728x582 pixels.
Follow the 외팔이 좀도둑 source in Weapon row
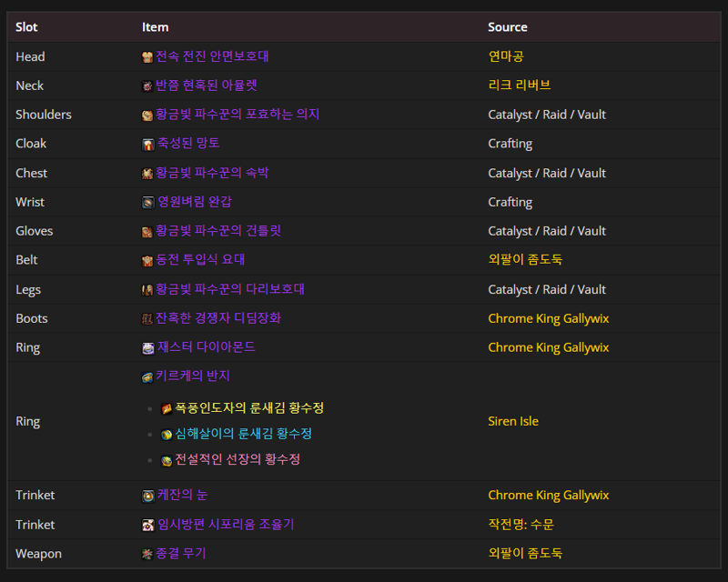pyautogui.click(x=525, y=553)
